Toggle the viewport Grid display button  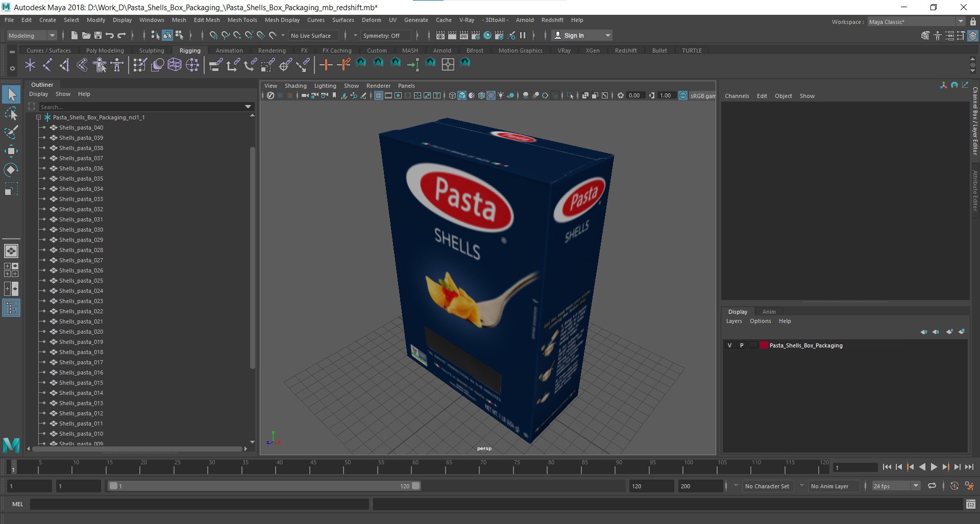tap(379, 95)
